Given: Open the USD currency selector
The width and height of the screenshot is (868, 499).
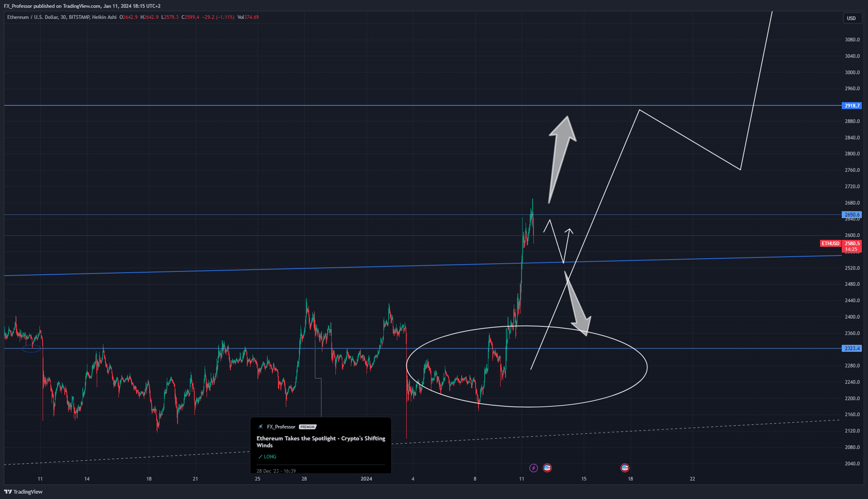Looking at the screenshot, I should 852,18.
